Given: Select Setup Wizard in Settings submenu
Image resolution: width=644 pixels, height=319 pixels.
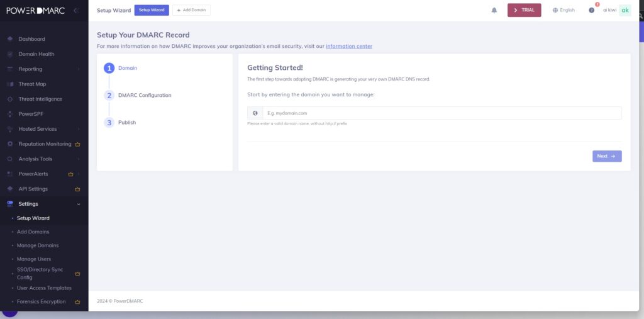Looking at the screenshot, I should tap(33, 218).
